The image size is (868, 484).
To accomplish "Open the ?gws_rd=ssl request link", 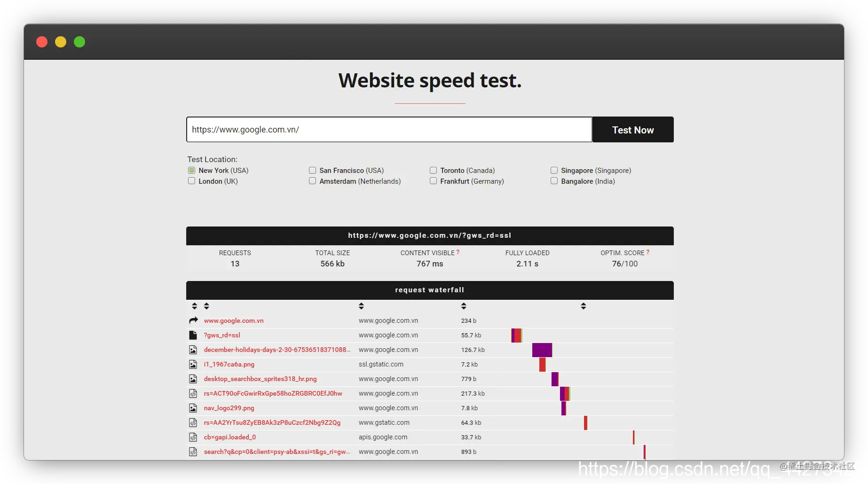I will click(222, 335).
